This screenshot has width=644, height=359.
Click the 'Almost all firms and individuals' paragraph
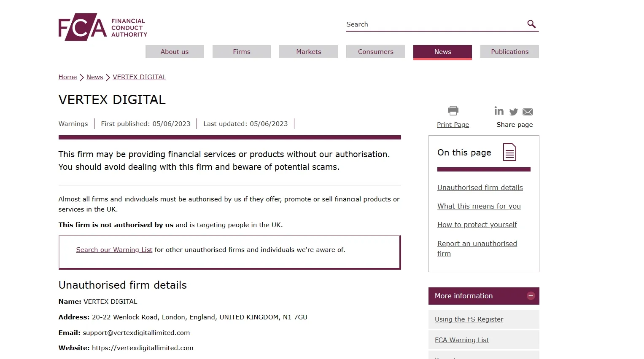229,204
